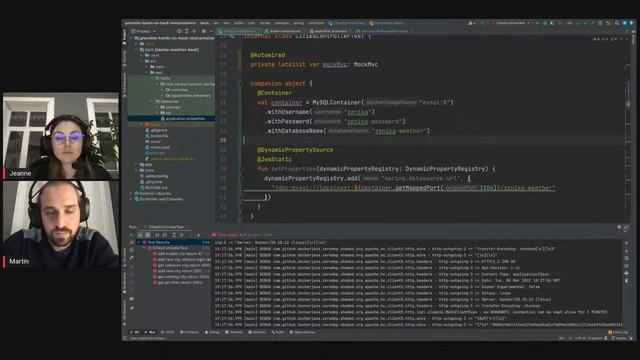This screenshot has height=360, width=640.
Task: Collapse all test results in Run toolbar
Action: pyautogui.click(x=182, y=235)
